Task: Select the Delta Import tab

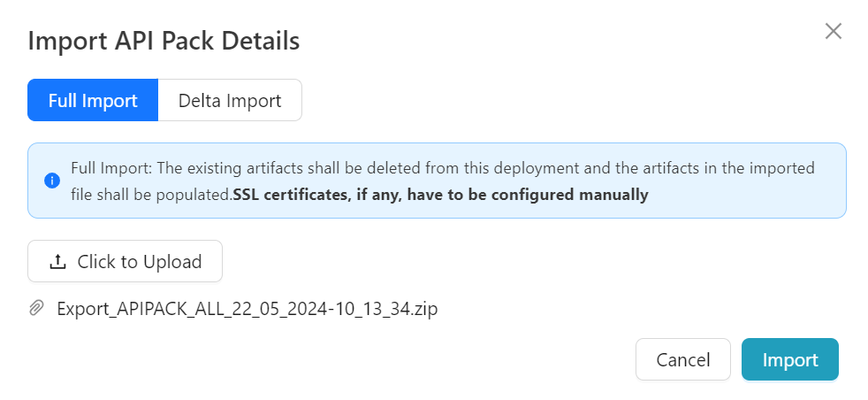Action: pos(230,100)
